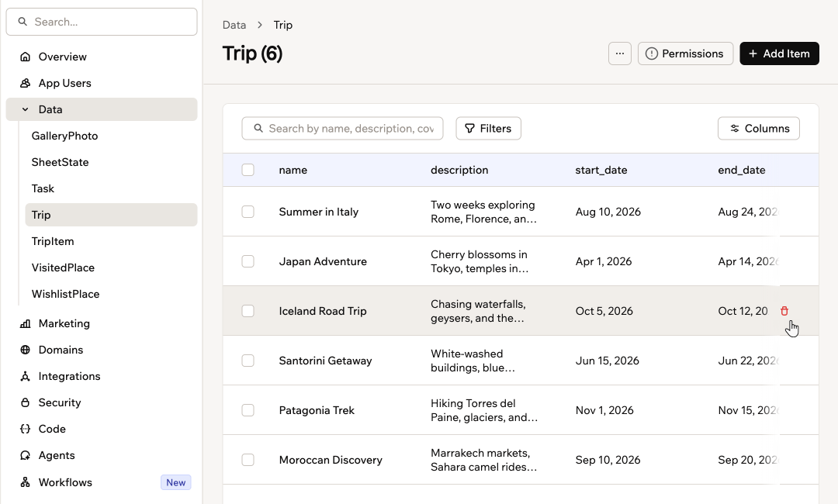
Task: Click the funnel icon on Filters
Action: tap(469, 128)
